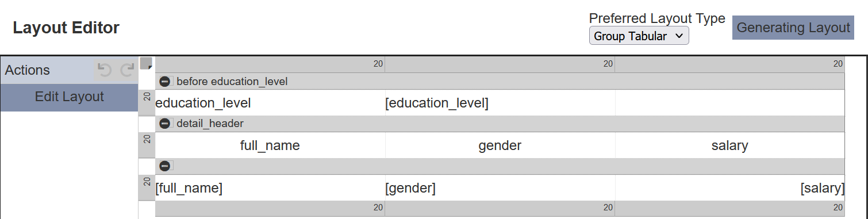Select the [full_name] detail field cell

click(270, 188)
